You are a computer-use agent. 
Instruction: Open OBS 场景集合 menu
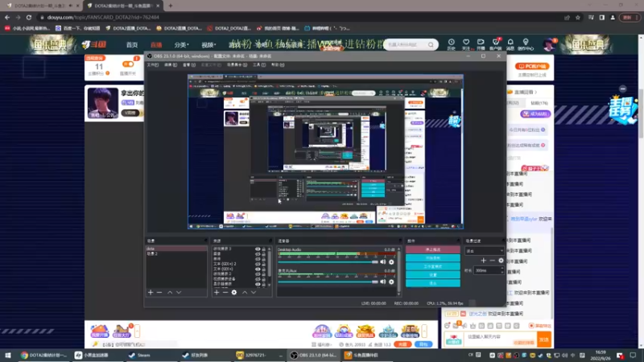[237, 65]
